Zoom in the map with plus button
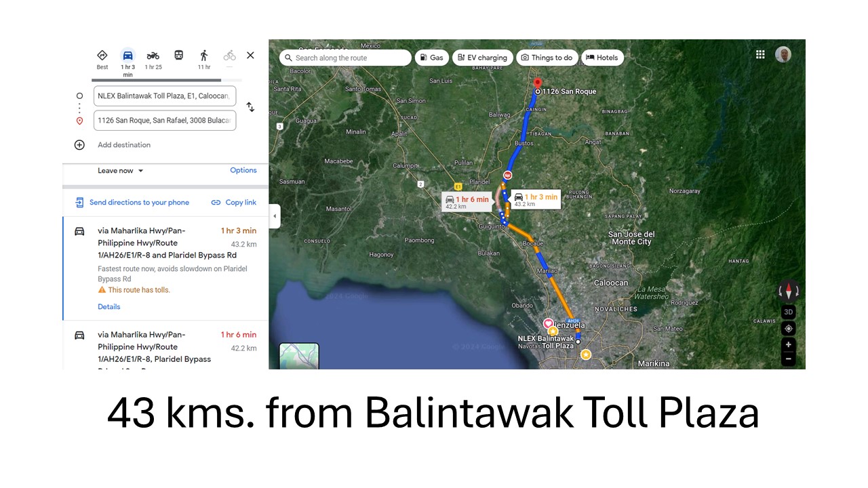This screenshot has width=868, height=488. click(788, 344)
